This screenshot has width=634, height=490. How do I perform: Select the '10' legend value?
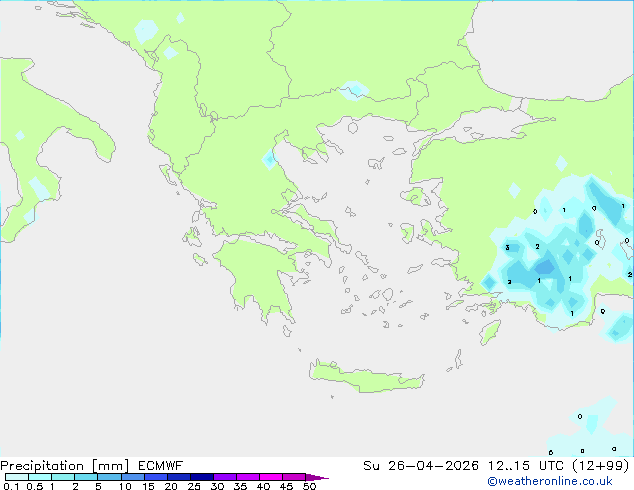pyautogui.click(x=125, y=486)
